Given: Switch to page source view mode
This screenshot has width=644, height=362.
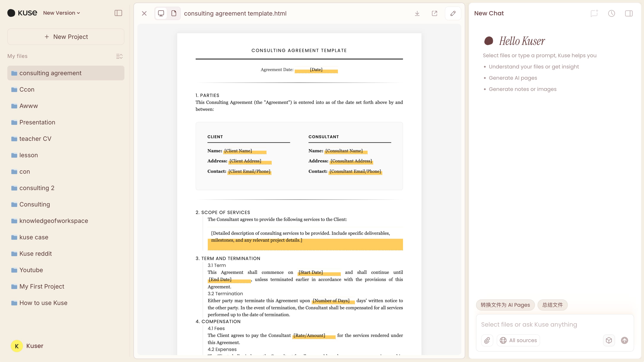Looking at the screenshot, I should point(174,13).
